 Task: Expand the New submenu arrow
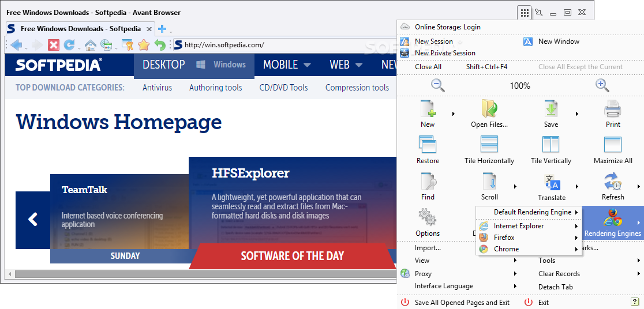click(x=454, y=114)
